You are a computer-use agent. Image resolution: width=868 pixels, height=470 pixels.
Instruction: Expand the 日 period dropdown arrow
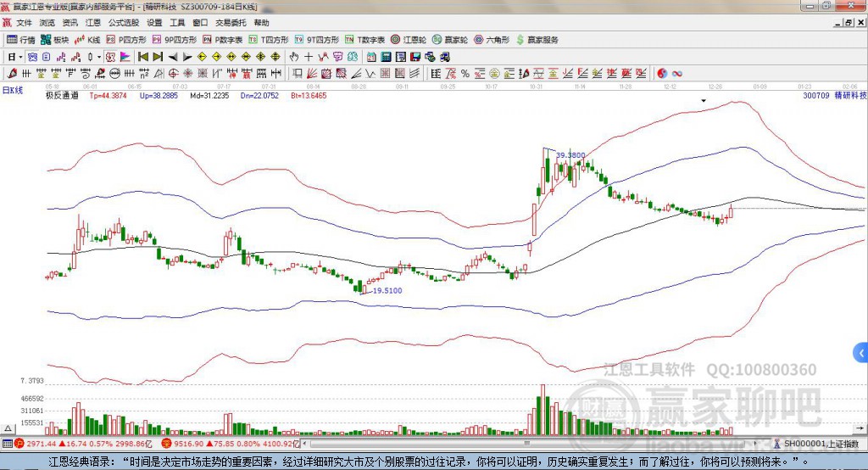[20, 57]
